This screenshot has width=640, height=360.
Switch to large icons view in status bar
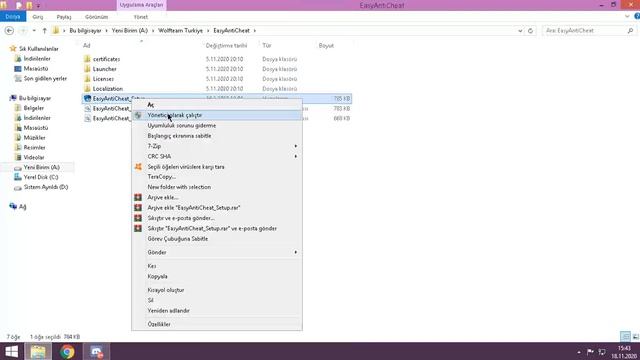point(636,336)
